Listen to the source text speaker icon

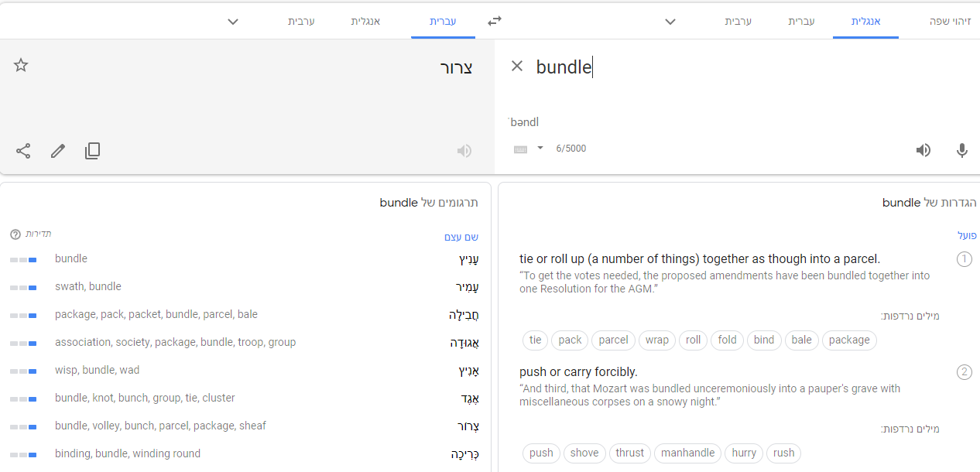coord(923,150)
